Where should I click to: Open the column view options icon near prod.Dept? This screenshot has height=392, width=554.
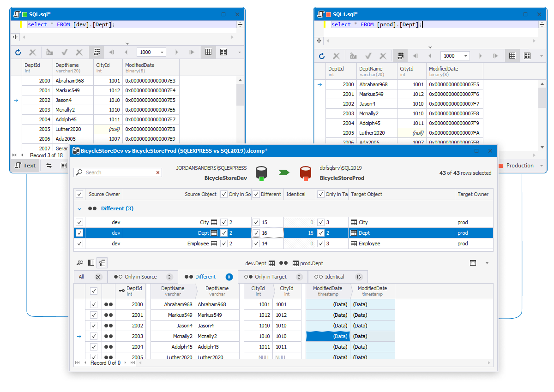pos(473,263)
